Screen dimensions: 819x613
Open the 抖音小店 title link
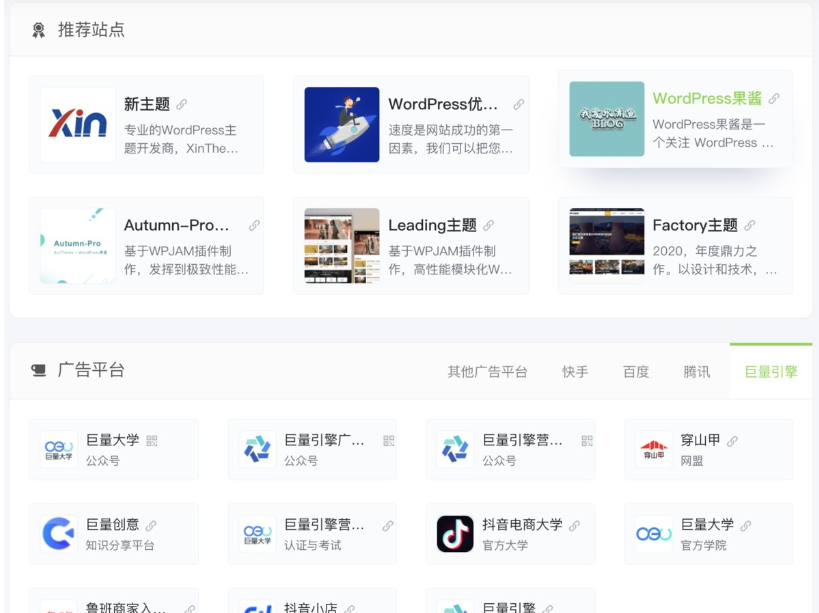point(311,608)
